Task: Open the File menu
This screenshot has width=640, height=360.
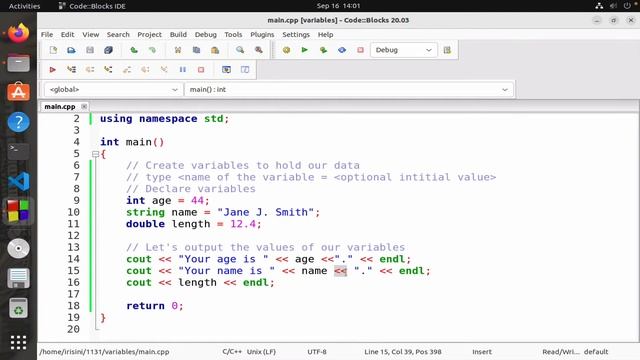Action: click(47, 35)
